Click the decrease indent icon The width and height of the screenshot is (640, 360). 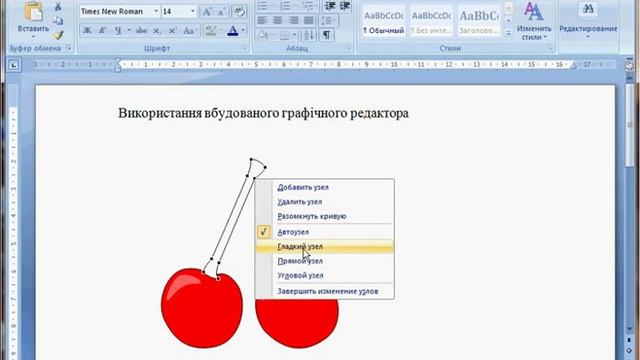click(x=330, y=6)
